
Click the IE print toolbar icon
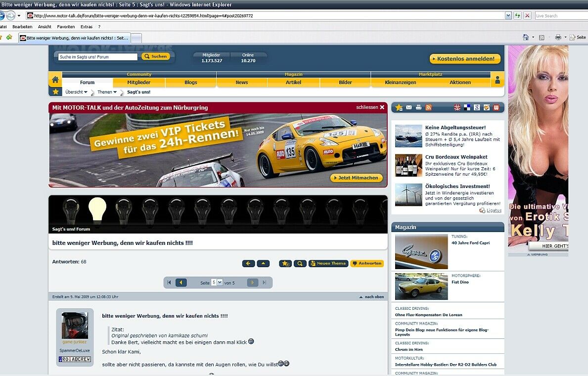click(558, 37)
